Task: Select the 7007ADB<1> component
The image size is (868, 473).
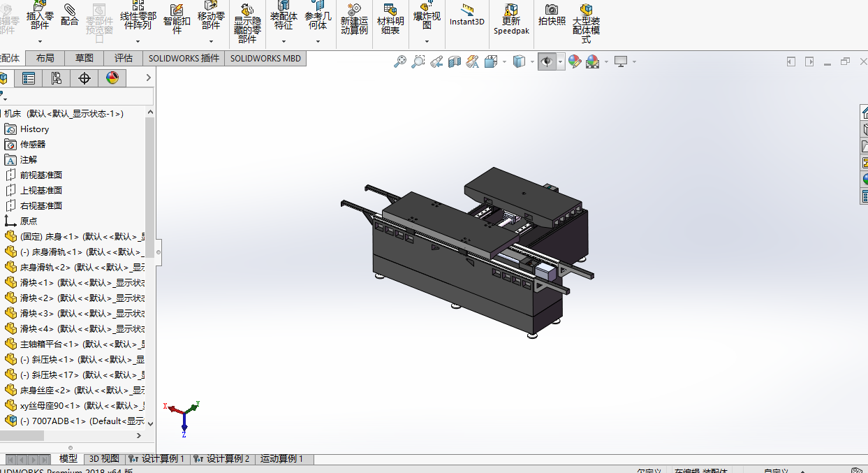Action: tap(74, 421)
